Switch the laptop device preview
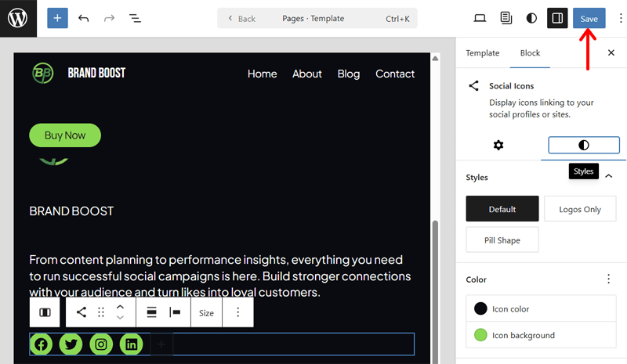The height and width of the screenshot is (364, 627). click(480, 18)
